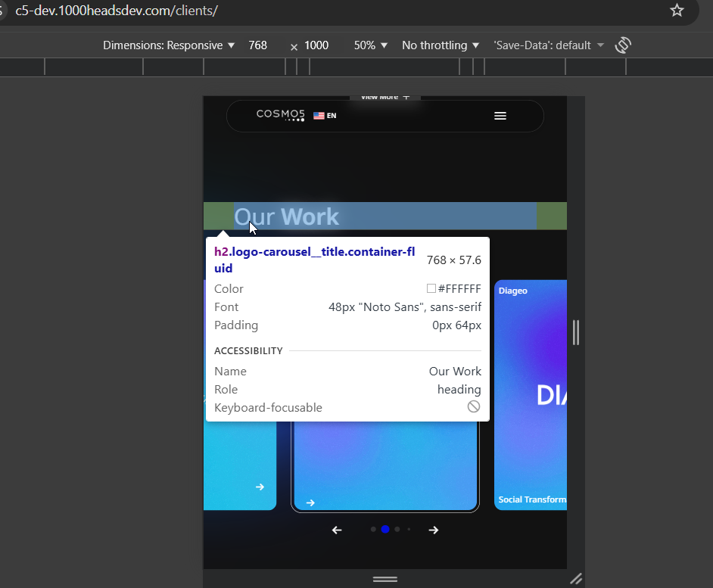Click carousel previous arrow
713x588 pixels.
pos(337,530)
